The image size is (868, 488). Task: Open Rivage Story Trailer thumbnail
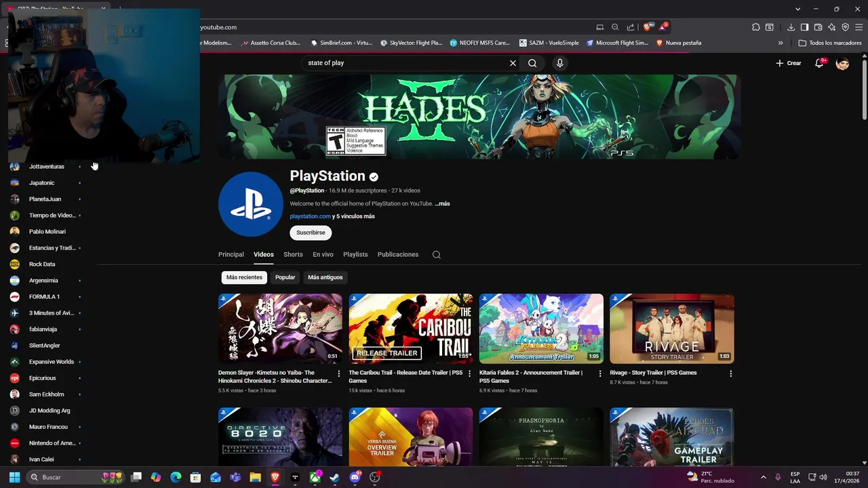pos(672,329)
